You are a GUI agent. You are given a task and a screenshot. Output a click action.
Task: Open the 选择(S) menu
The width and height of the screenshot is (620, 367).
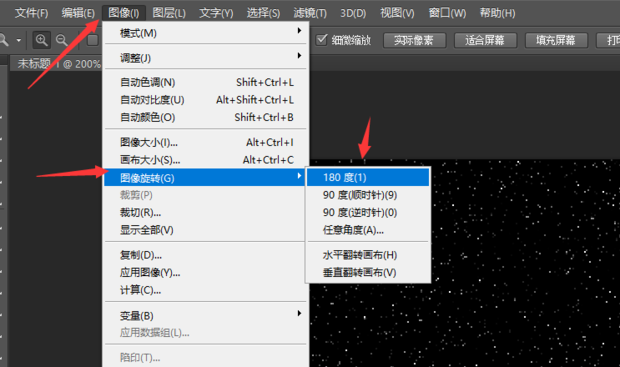263,13
